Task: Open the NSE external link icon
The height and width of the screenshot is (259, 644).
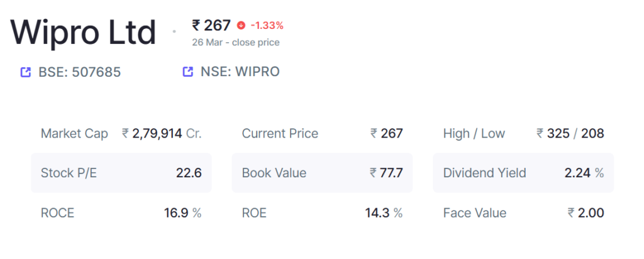Action: tap(187, 72)
